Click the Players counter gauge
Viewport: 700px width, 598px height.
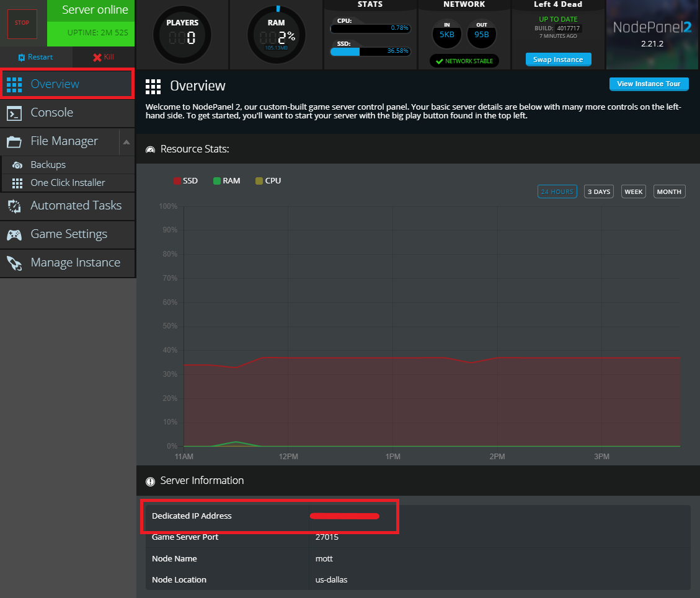(x=183, y=34)
